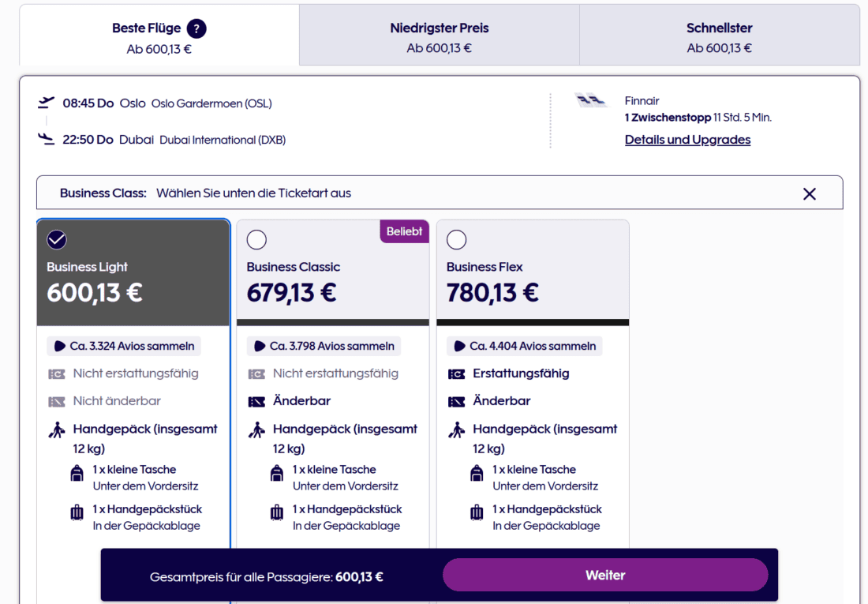
Task: Click the Ca. 4.404 Avios sammeln tag
Action: [x=524, y=346]
